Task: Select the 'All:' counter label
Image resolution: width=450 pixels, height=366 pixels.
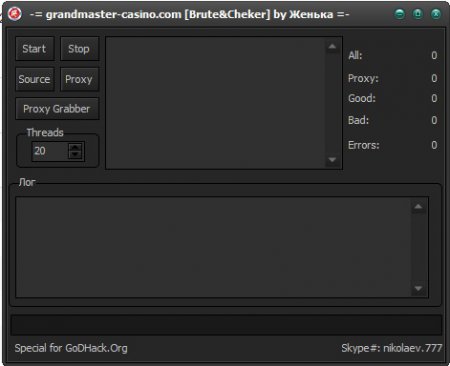Action: (355, 55)
